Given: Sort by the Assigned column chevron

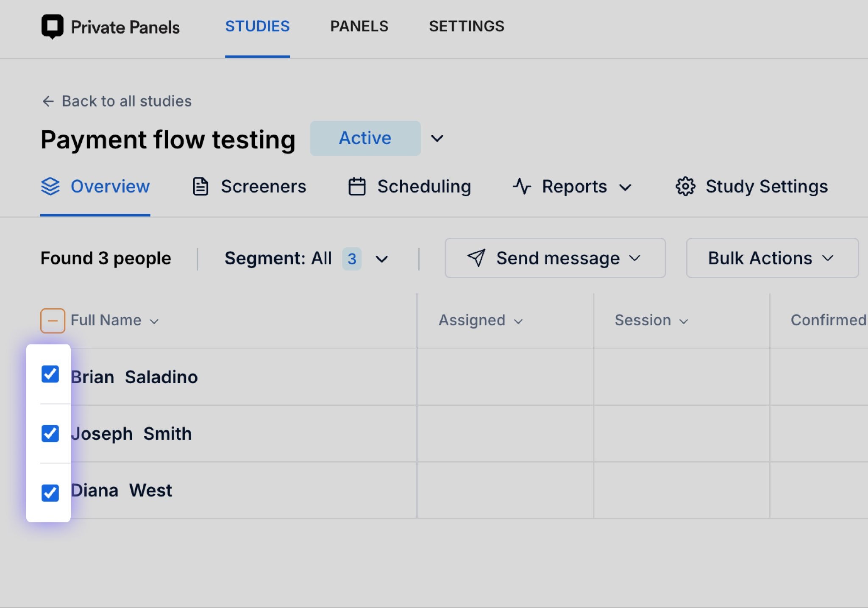Looking at the screenshot, I should pos(518,321).
